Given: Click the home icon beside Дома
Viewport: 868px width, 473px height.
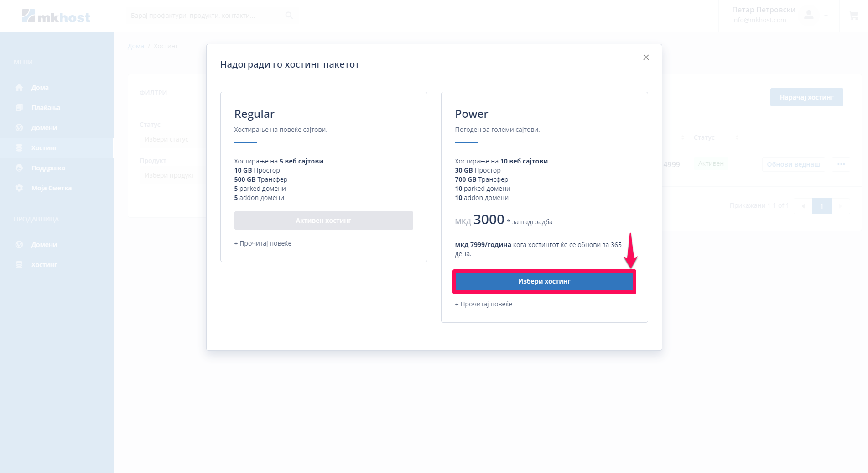Looking at the screenshot, I should tap(19, 88).
